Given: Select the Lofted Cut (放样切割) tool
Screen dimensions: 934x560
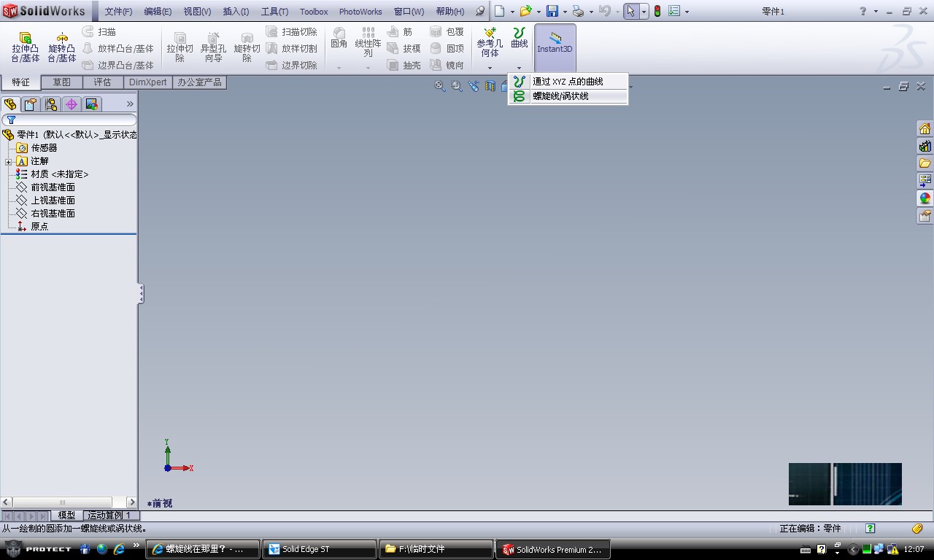Looking at the screenshot, I should [x=291, y=48].
